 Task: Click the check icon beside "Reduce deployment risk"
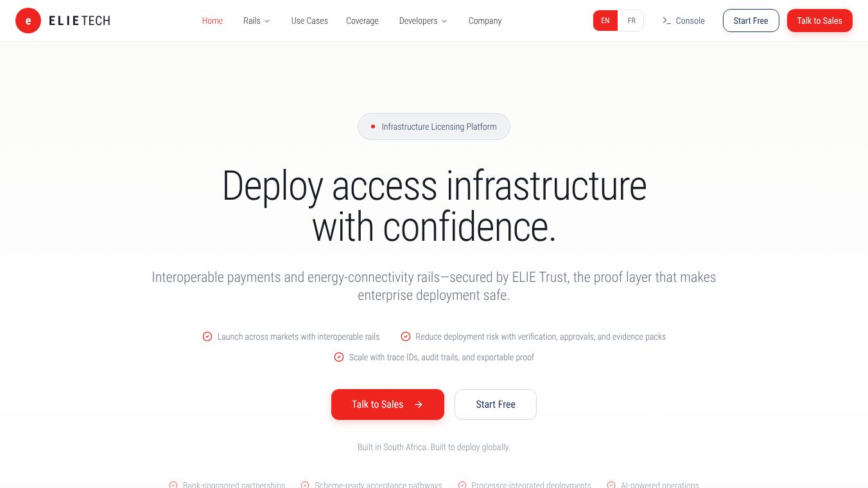(x=406, y=336)
